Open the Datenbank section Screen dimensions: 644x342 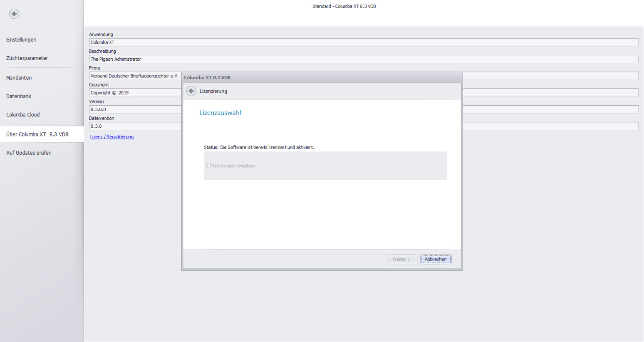(18, 96)
